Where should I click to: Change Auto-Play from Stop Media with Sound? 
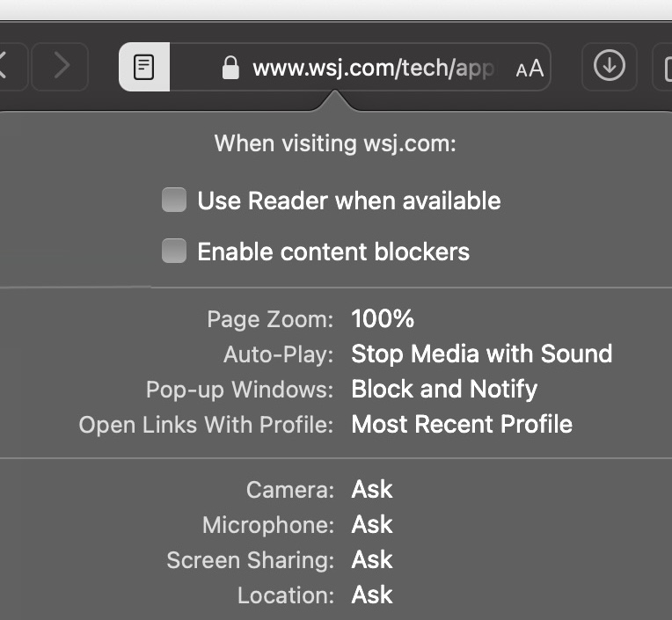point(481,354)
